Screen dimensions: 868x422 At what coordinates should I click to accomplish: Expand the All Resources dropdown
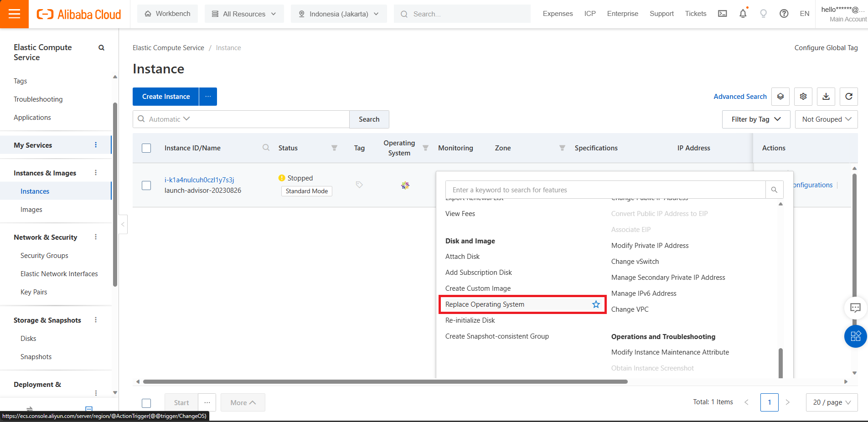pyautogui.click(x=244, y=14)
